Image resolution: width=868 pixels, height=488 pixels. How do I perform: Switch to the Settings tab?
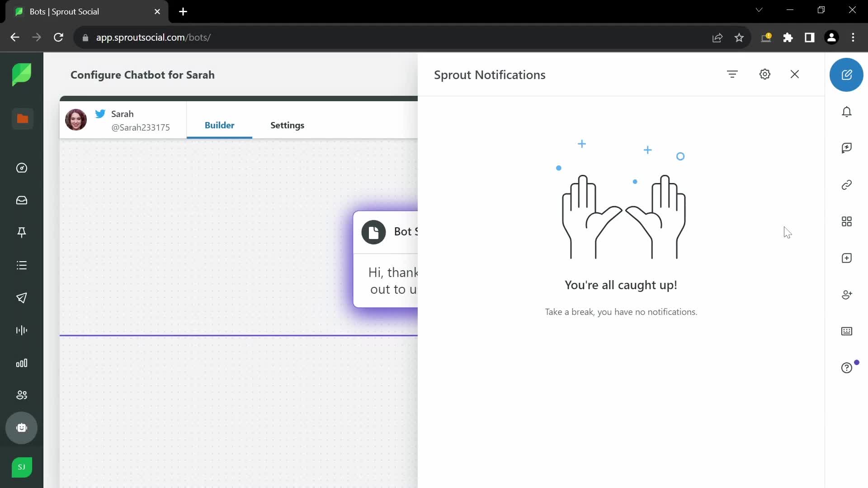288,125
